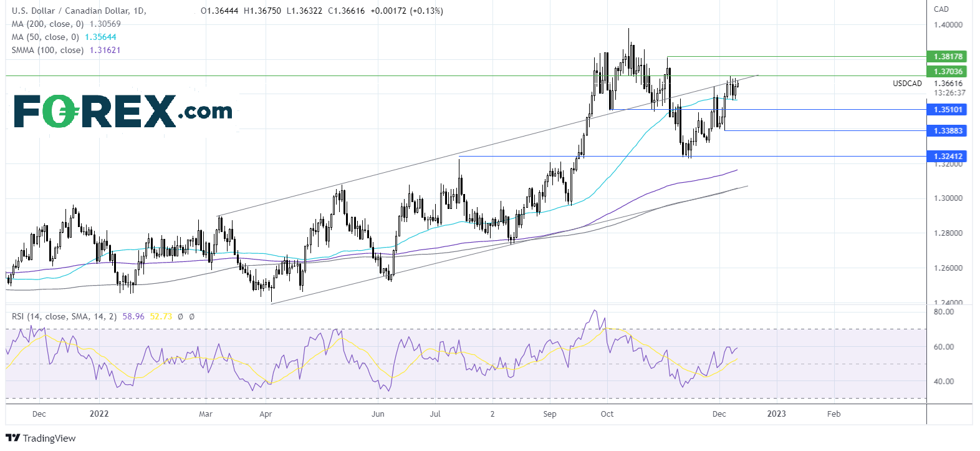980x451 pixels.
Task: Click the Apr label on time axis
Action: pos(266,414)
